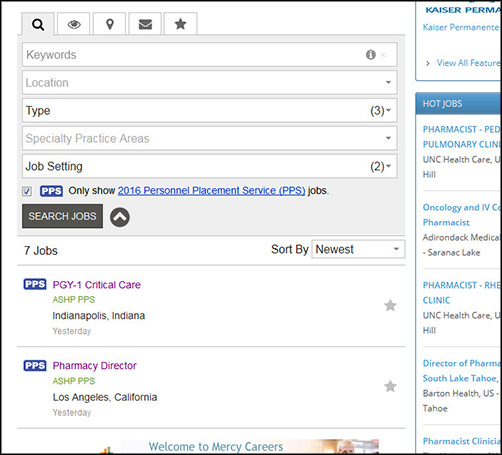
Task: Open Pharmacist - RHE Clinic hot job
Action: [x=461, y=292]
